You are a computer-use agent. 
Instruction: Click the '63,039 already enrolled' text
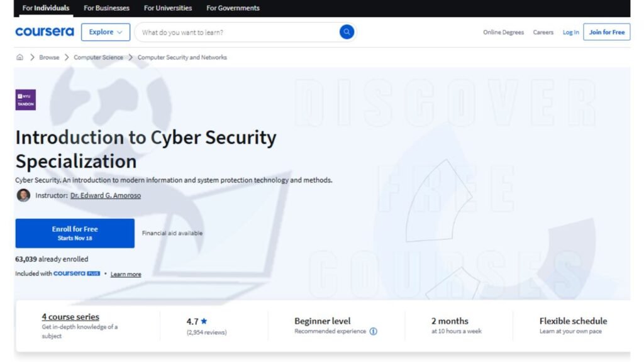click(52, 259)
